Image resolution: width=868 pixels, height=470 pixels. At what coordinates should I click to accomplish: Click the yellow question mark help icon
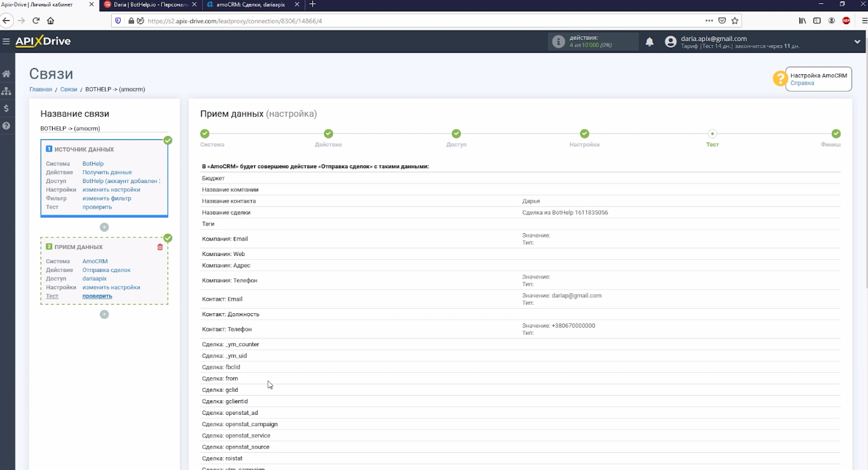pos(780,79)
